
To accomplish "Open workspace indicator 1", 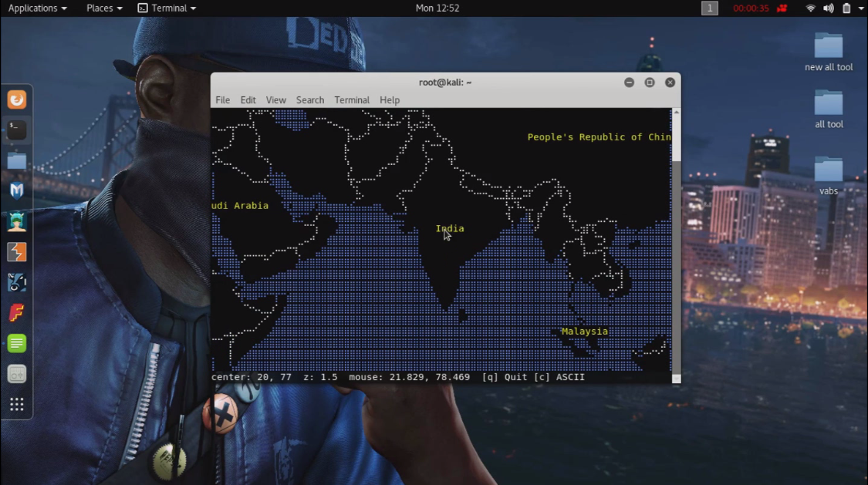I will 709,8.
